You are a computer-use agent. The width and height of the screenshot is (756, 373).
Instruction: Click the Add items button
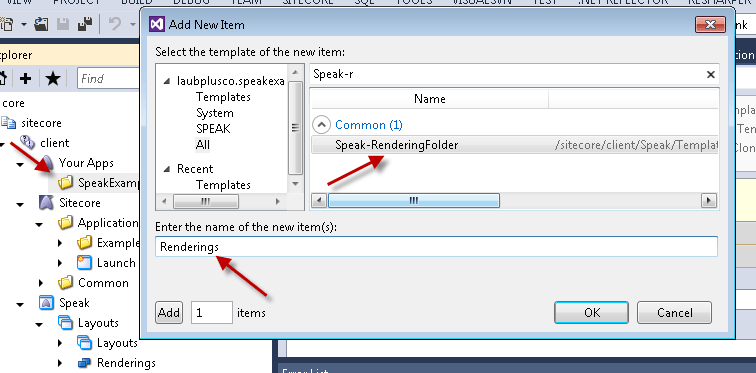pos(169,313)
